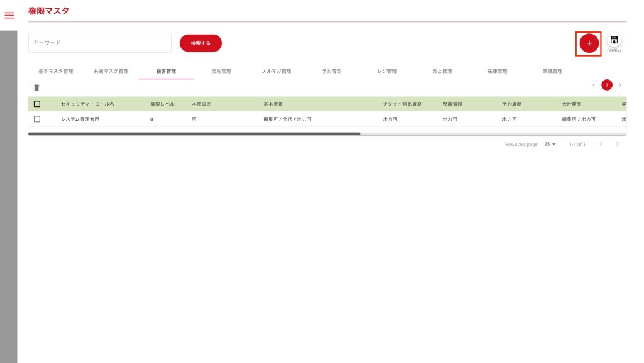Click the trash delete icon
Screen dimensions: 644x363
(36, 88)
